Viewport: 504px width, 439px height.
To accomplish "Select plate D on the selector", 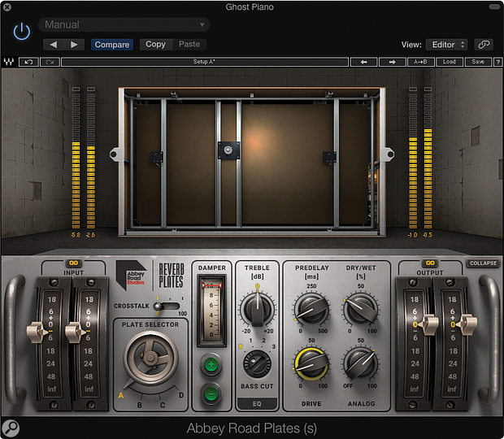I will [181, 395].
